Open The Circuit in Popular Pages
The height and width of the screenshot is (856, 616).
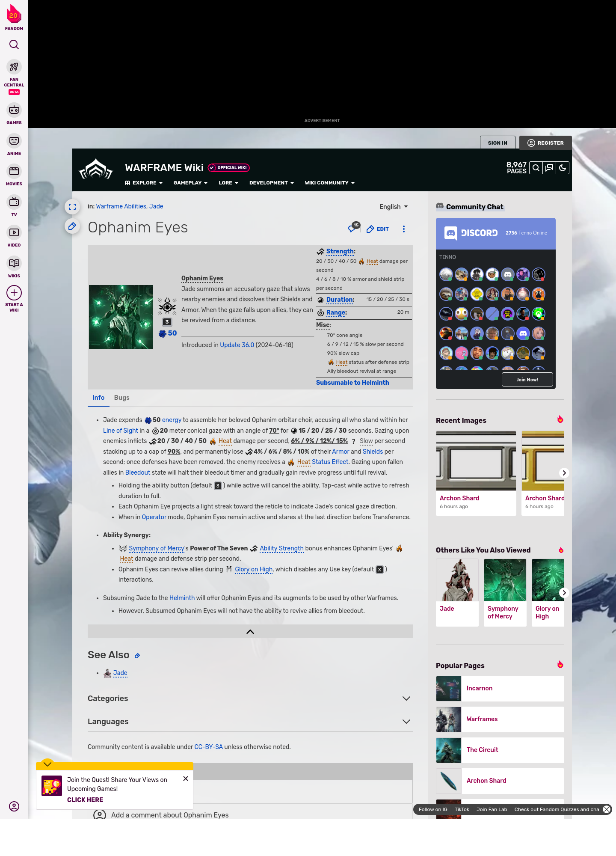pyautogui.click(x=500, y=750)
